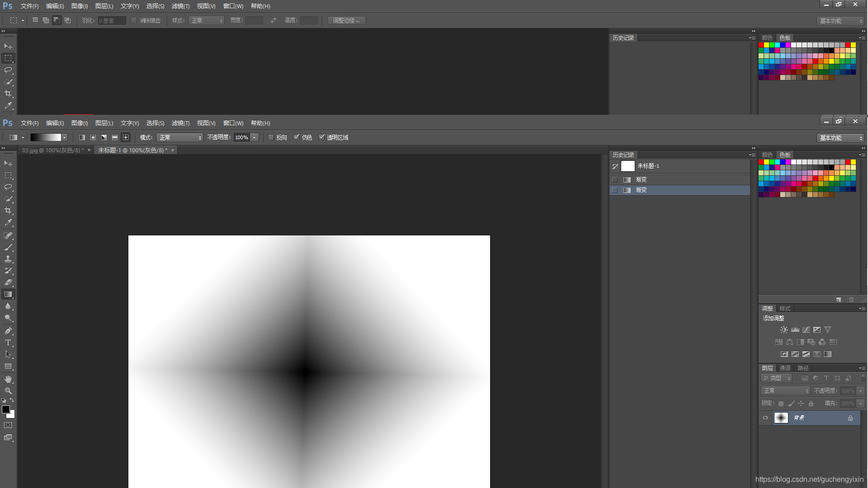The width and height of the screenshot is (868, 488).
Task: Enable the 反向 reverse checkbox
Action: point(271,137)
